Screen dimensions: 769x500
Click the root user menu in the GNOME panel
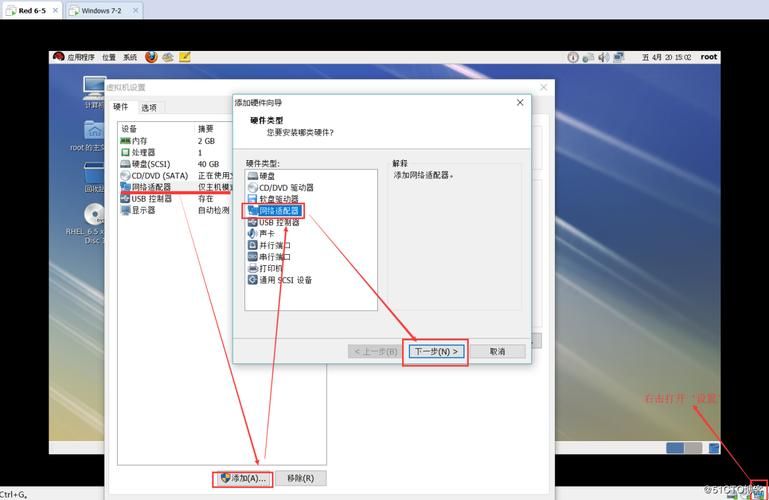pos(709,57)
